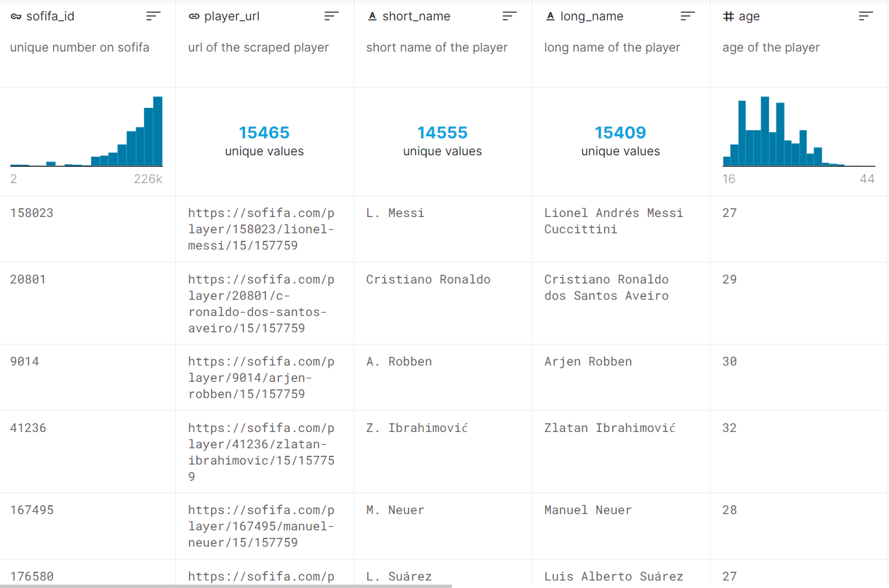Click the hash icon beside age

coord(728,16)
